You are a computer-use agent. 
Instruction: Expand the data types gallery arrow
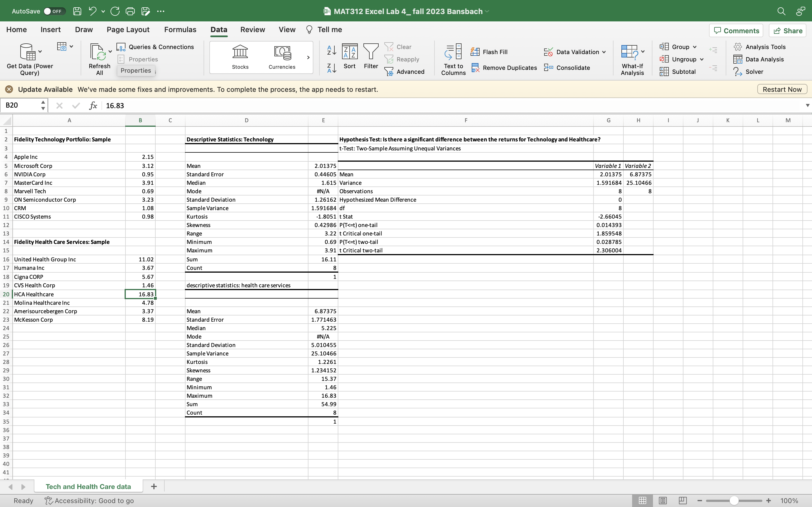[x=308, y=58]
